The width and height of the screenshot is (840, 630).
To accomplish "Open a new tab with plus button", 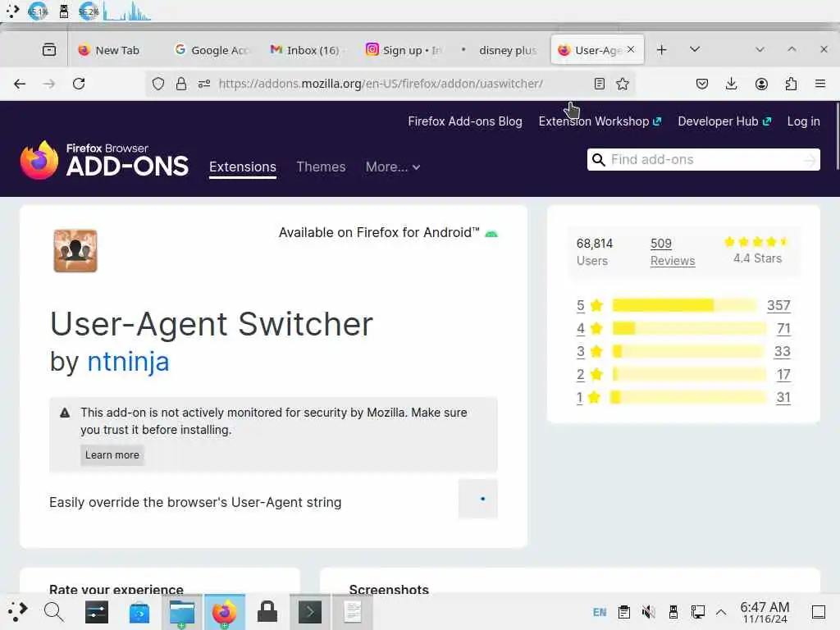I will (x=662, y=50).
